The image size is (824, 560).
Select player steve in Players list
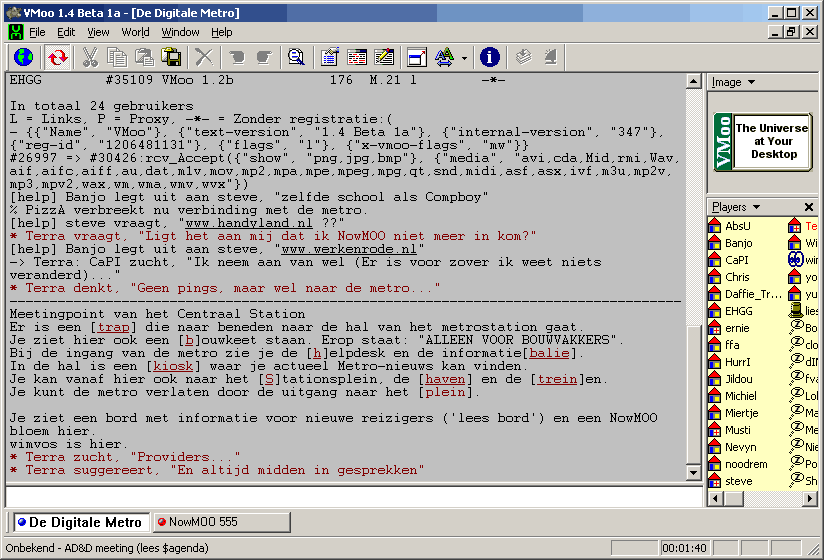[x=738, y=481]
